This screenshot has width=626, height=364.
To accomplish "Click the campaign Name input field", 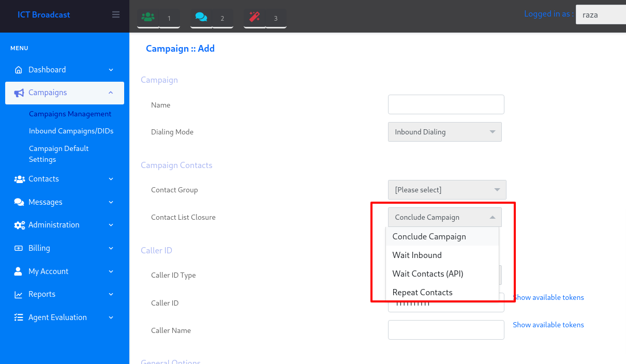I will tap(446, 104).
